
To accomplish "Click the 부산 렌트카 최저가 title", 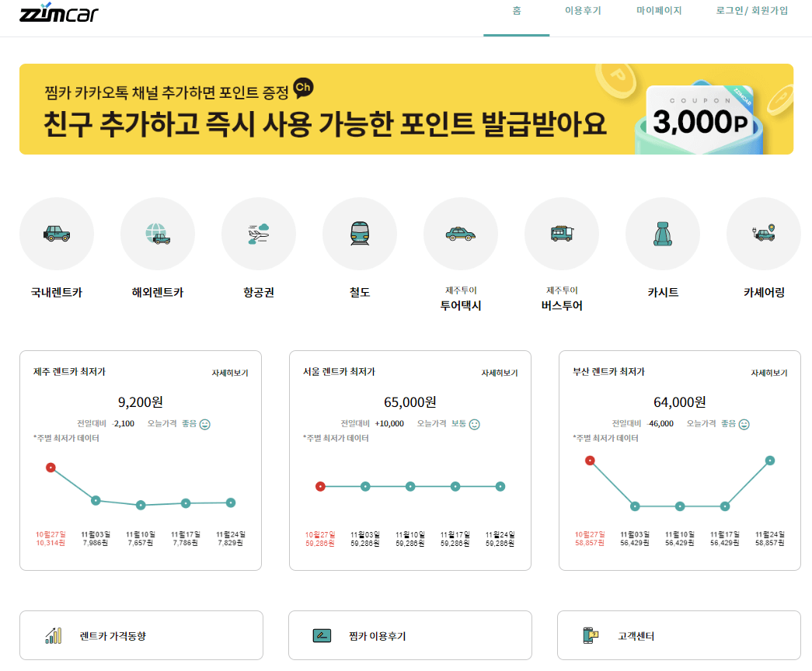I will tap(608, 372).
